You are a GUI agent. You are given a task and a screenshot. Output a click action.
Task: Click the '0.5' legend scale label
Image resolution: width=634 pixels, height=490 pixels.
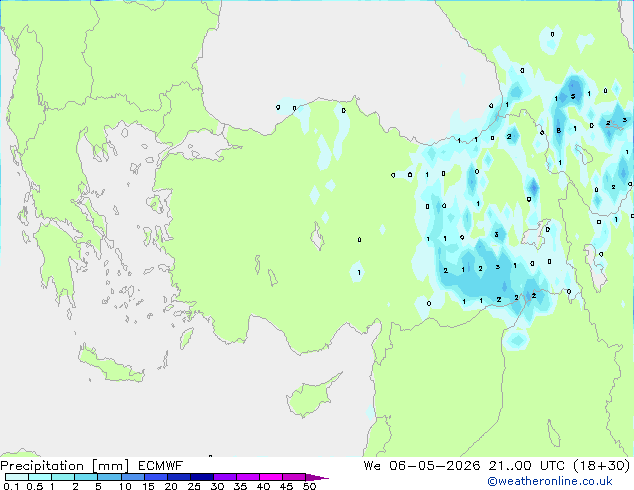(35, 486)
